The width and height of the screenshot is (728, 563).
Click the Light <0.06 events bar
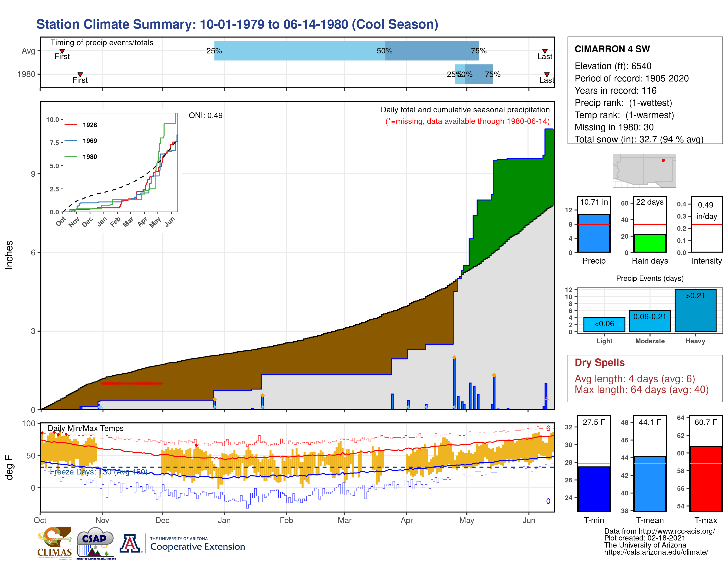pyautogui.click(x=604, y=325)
